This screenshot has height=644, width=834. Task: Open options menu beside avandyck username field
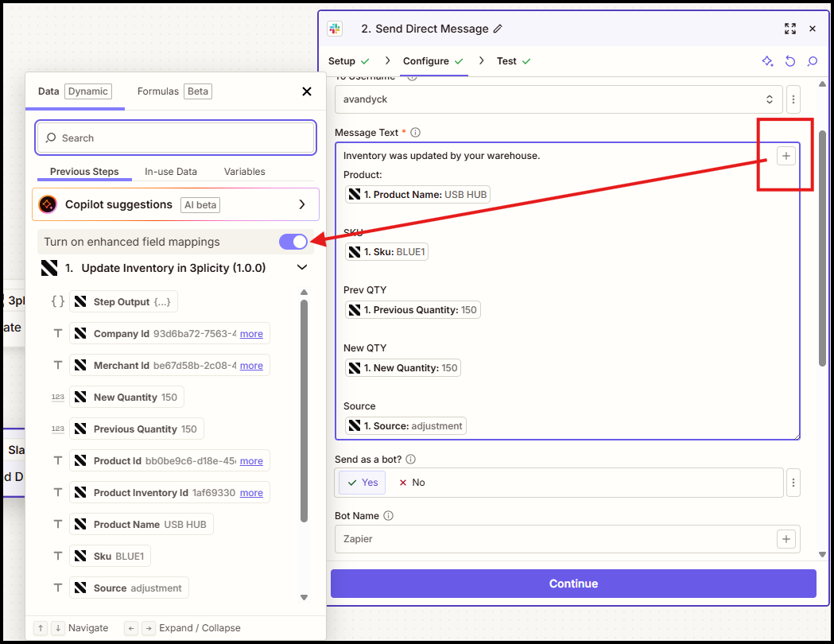(x=793, y=99)
